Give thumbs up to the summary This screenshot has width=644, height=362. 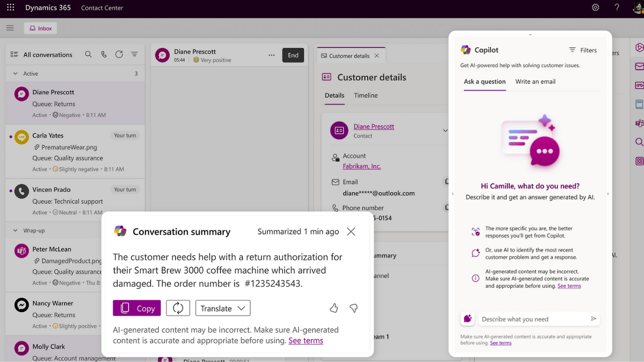334,308
